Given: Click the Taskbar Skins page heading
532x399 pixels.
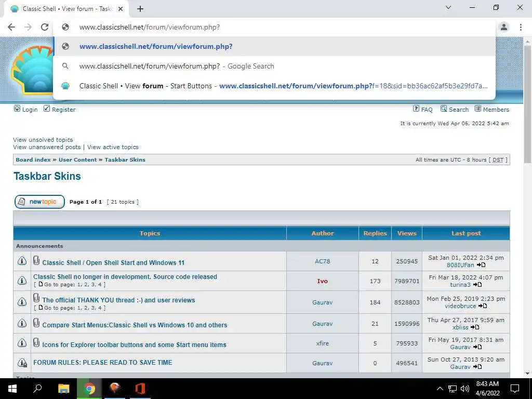Looking at the screenshot, I should [47, 176].
